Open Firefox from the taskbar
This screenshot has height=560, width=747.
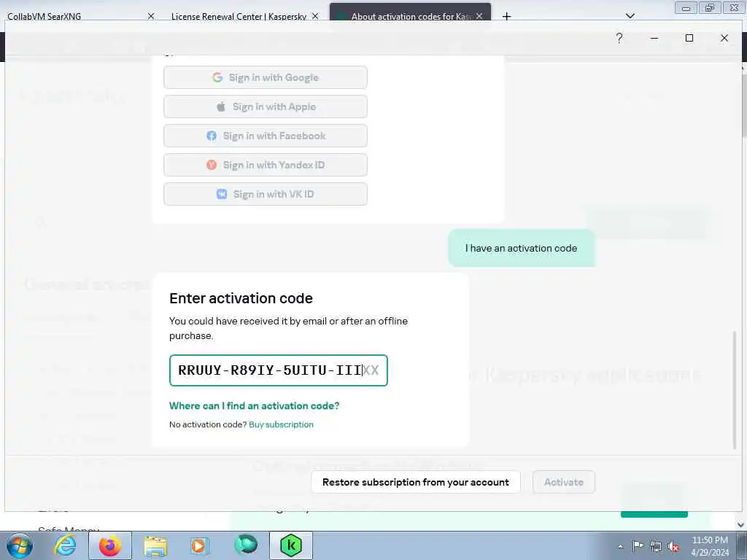[x=110, y=545]
